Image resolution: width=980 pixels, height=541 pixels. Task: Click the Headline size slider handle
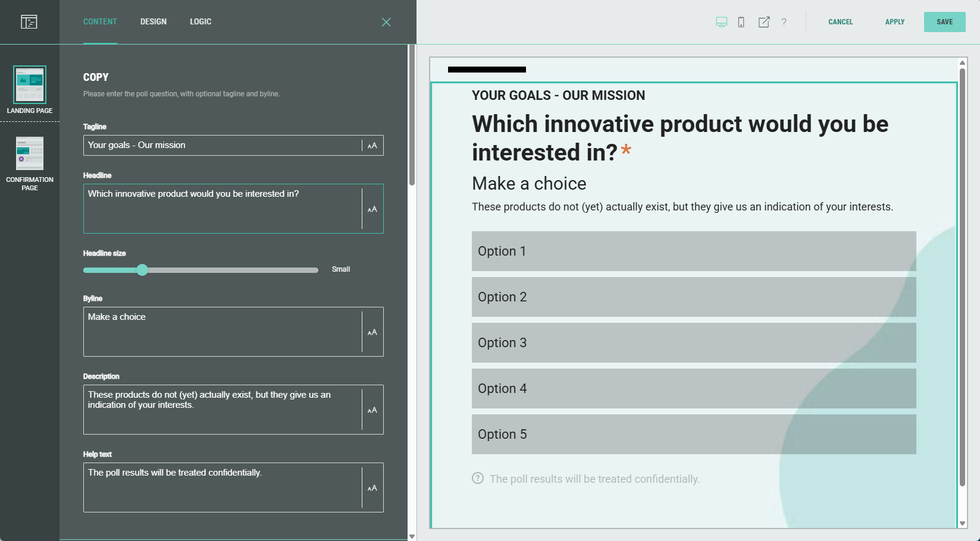tap(142, 270)
